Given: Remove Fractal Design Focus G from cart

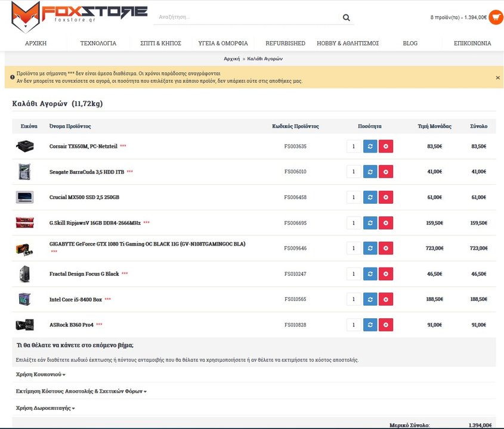Looking at the screenshot, I should pos(386,274).
